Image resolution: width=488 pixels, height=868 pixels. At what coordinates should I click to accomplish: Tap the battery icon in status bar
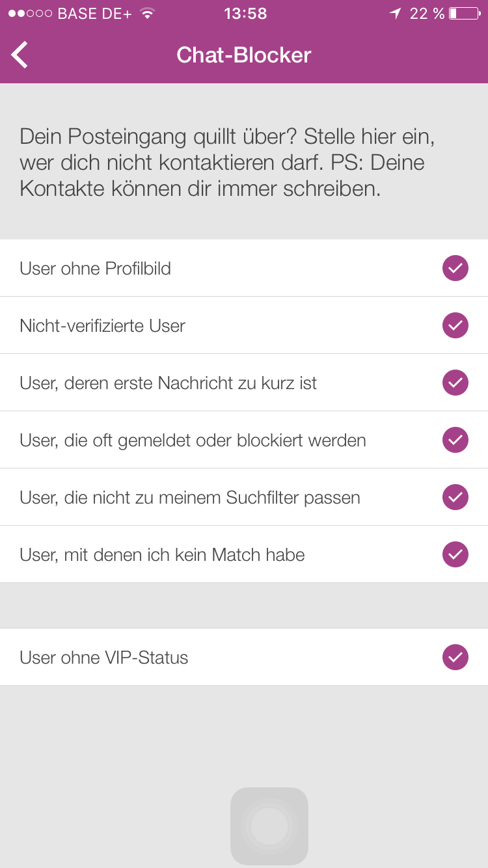click(x=464, y=14)
